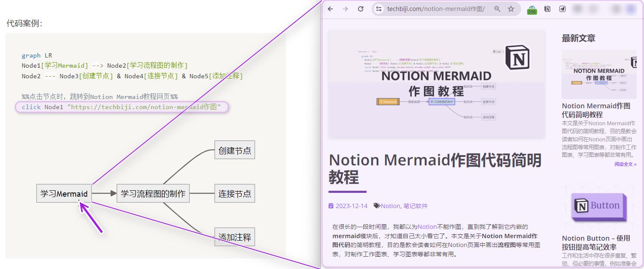Toggle the bookmark star for this page
Viewport: 644px width, 269px height.
(x=511, y=8)
